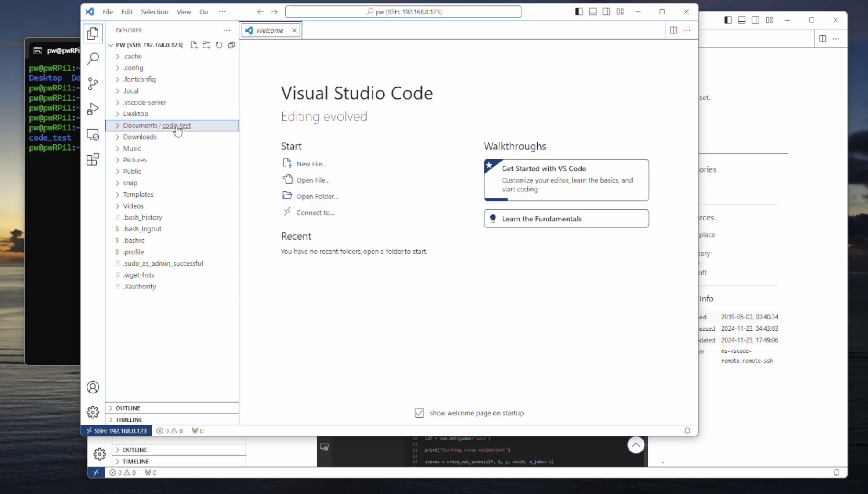868x494 pixels.
Task: Click the command center search box
Action: [x=403, y=12]
